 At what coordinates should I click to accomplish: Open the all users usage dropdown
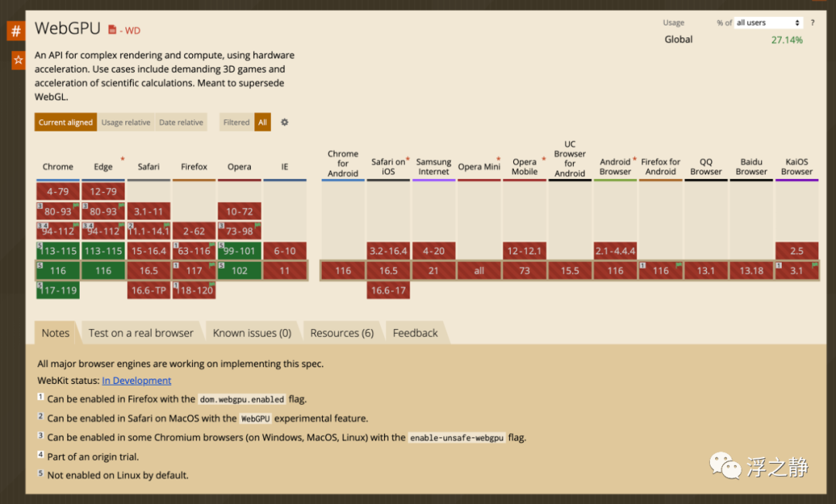(x=768, y=23)
